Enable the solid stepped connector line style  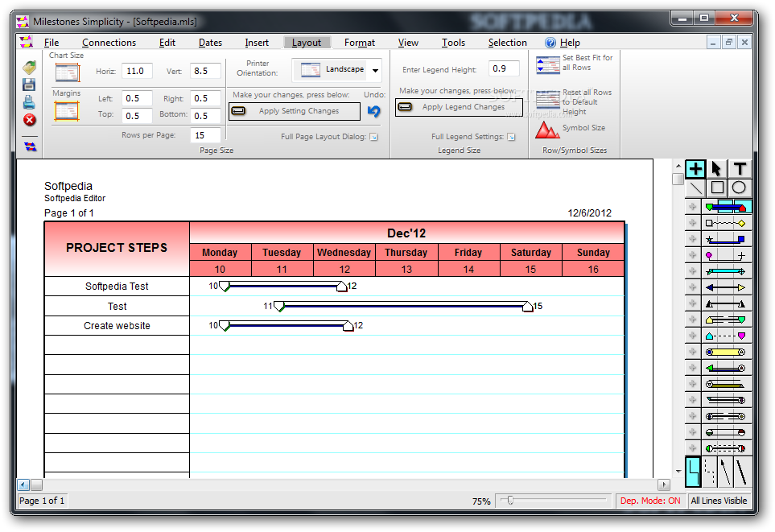pos(693,472)
